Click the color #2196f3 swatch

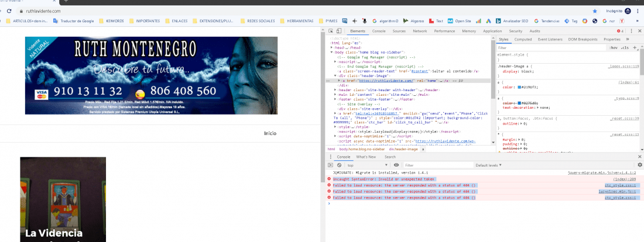pyautogui.click(x=519, y=87)
